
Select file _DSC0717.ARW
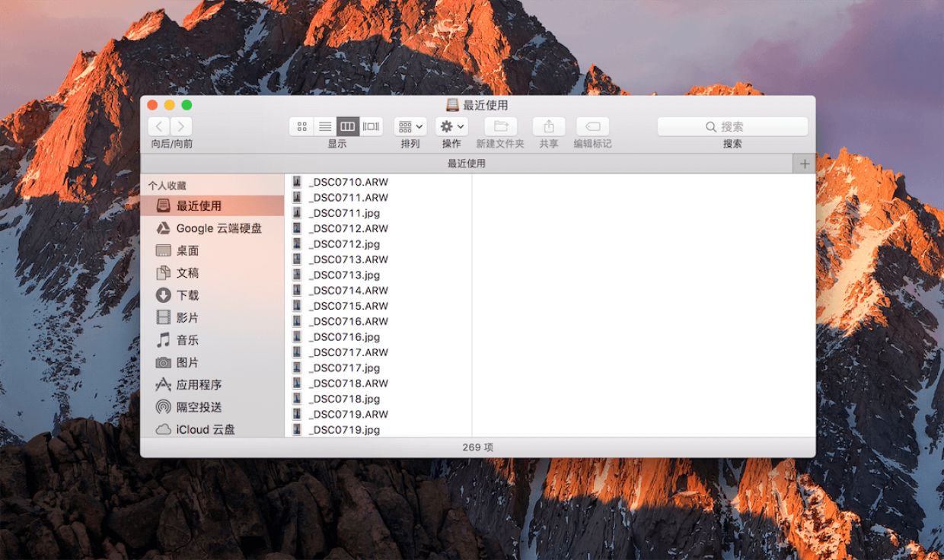pyautogui.click(x=378, y=352)
